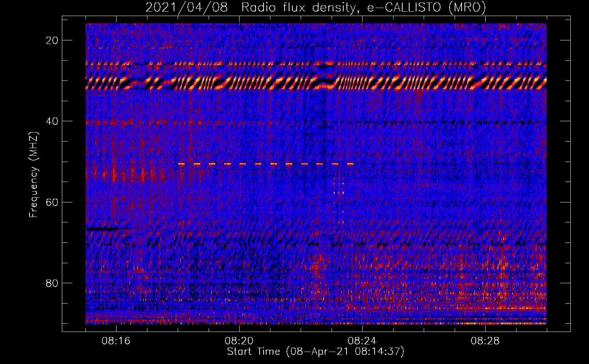Click the 20 frequency tick label
Viewport: 589px width, 364px height.
coord(52,40)
